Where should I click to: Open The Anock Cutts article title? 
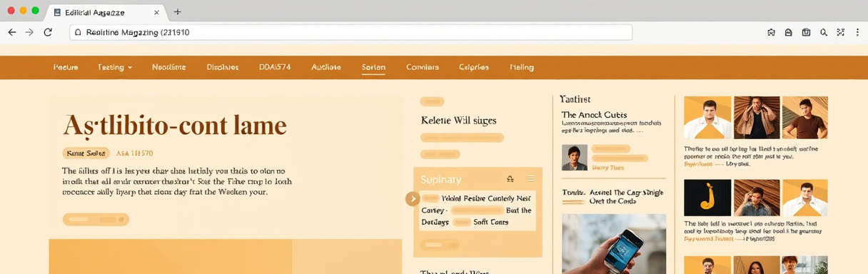coord(594,115)
